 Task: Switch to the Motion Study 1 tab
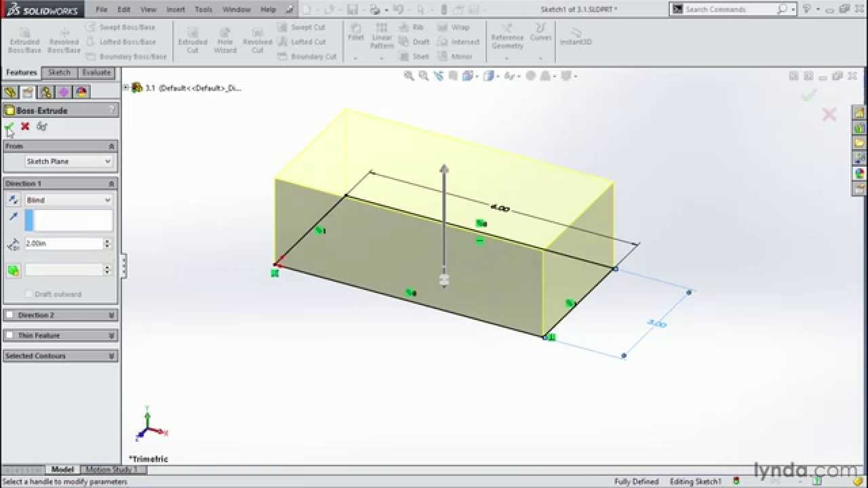tap(112, 469)
